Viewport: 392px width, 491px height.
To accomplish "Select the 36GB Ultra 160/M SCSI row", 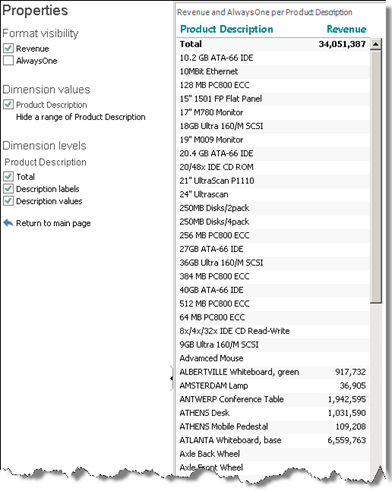I will coord(273,263).
